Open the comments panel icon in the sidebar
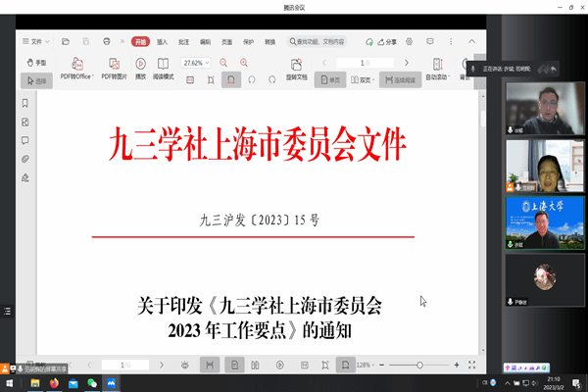Screen dimensions: 588x392 pos(24,140)
